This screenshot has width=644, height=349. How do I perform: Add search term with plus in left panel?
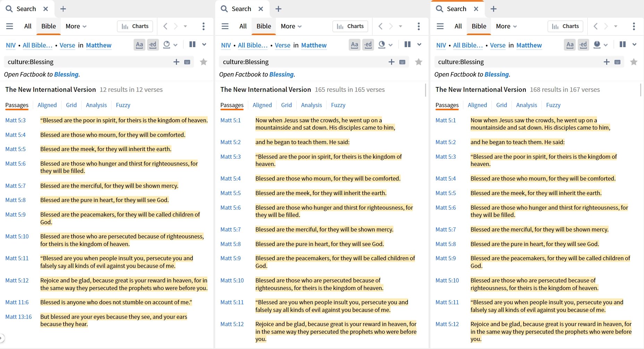click(x=177, y=62)
